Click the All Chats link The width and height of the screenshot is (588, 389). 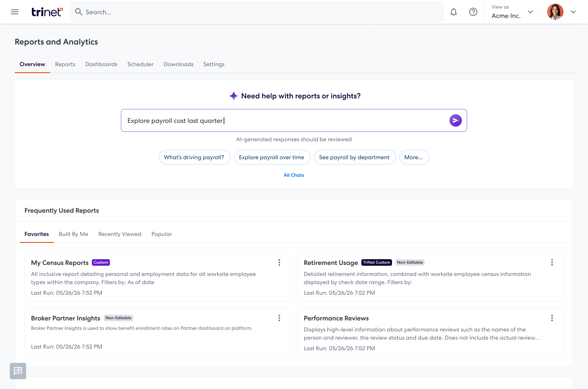click(x=294, y=175)
